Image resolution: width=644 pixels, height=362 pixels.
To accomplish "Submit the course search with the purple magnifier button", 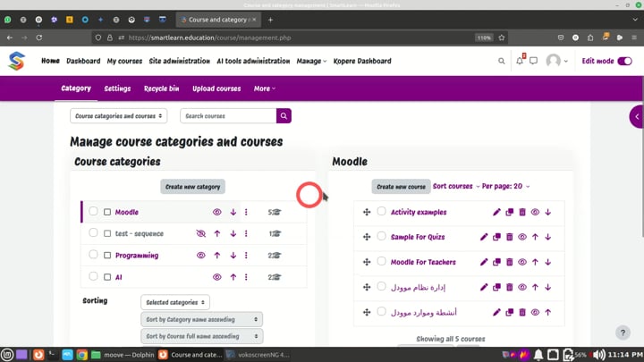I will point(284,115).
